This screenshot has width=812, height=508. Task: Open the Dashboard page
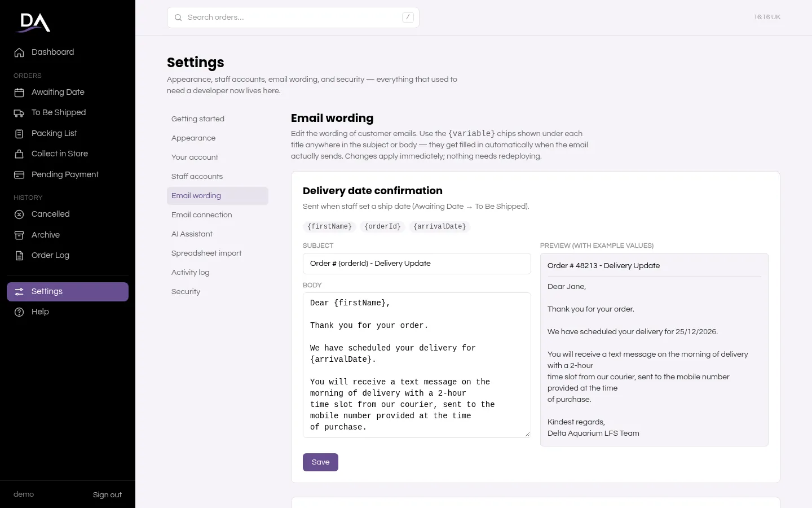68,52
